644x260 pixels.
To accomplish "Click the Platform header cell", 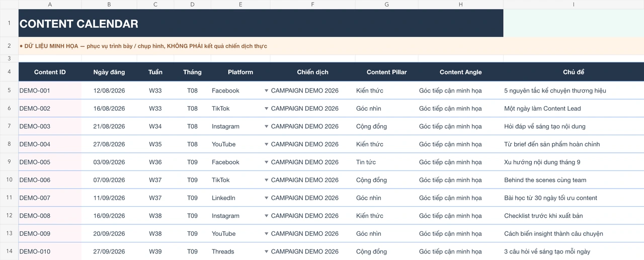I will [240, 72].
